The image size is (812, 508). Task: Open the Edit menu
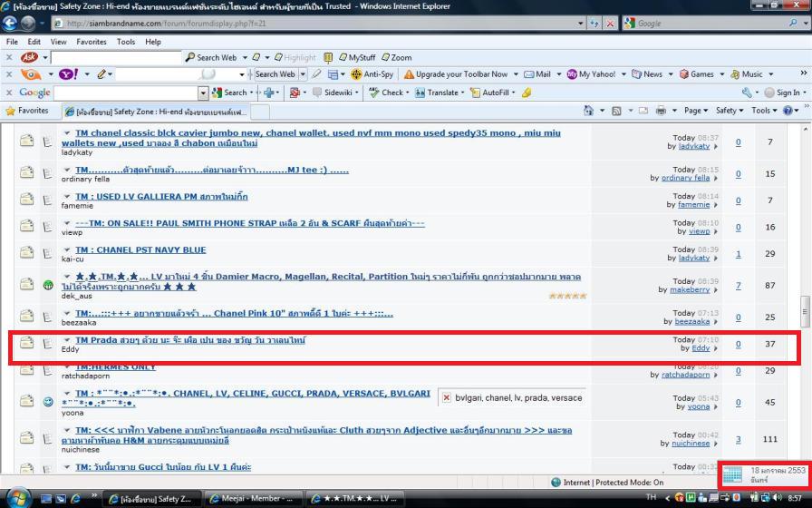click(34, 42)
